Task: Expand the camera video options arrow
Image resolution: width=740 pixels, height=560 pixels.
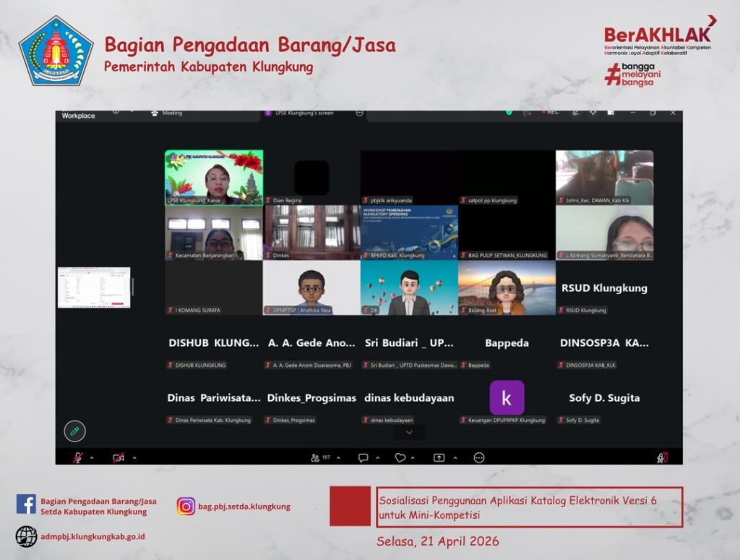Action: 134,458
